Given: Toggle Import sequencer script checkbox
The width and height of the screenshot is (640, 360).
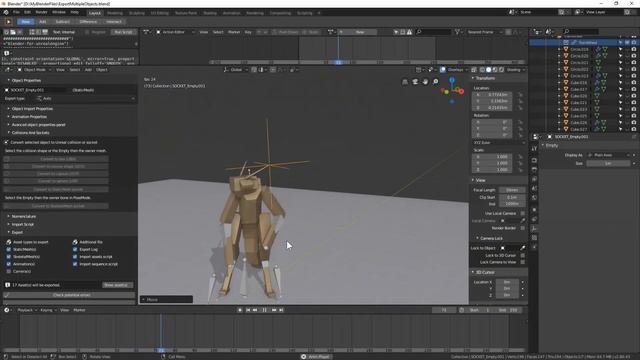Looking at the screenshot, I should click(x=75, y=264).
